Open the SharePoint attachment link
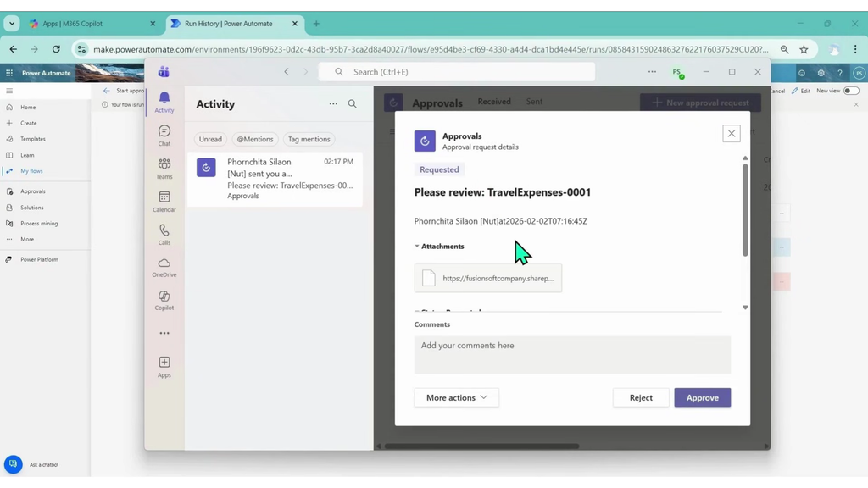The width and height of the screenshot is (868, 488). point(487,278)
